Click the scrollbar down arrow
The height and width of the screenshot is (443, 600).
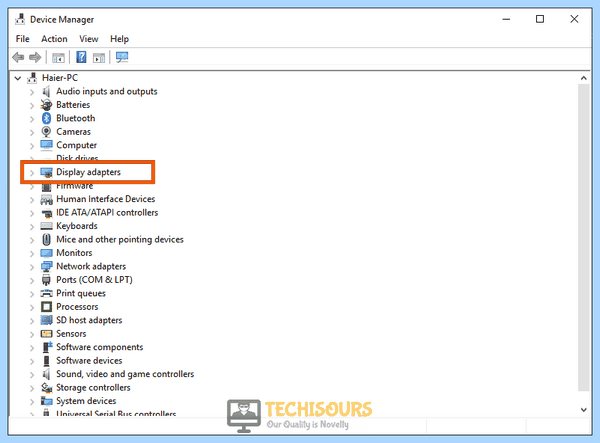point(584,410)
